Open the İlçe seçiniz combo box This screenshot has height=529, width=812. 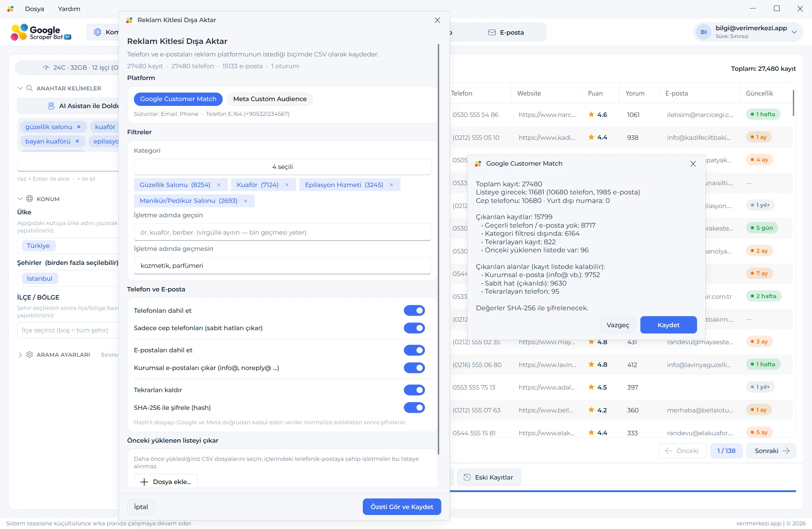tap(68, 330)
